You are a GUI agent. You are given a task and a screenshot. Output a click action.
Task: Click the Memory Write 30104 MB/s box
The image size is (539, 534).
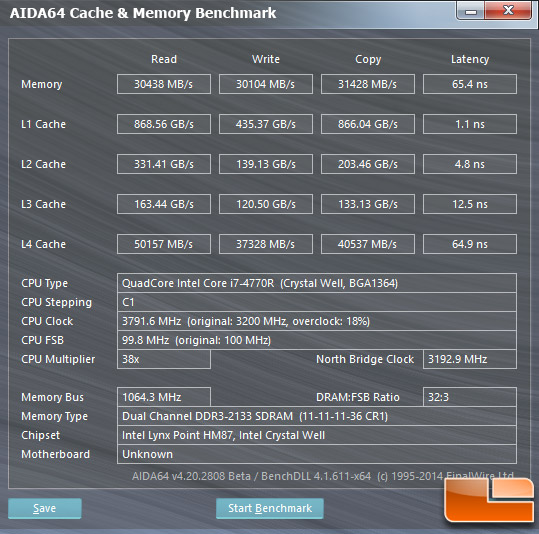point(266,84)
